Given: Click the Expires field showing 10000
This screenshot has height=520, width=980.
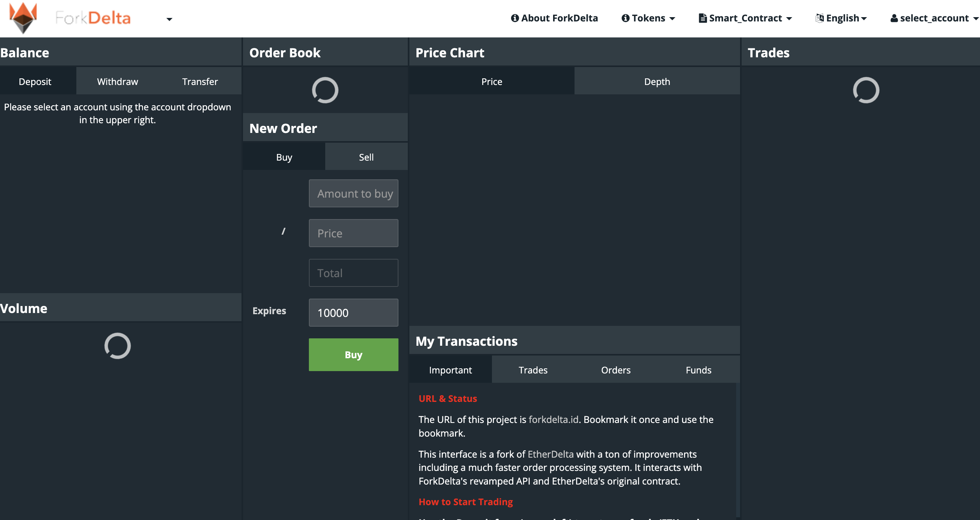Looking at the screenshot, I should [354, 313].
